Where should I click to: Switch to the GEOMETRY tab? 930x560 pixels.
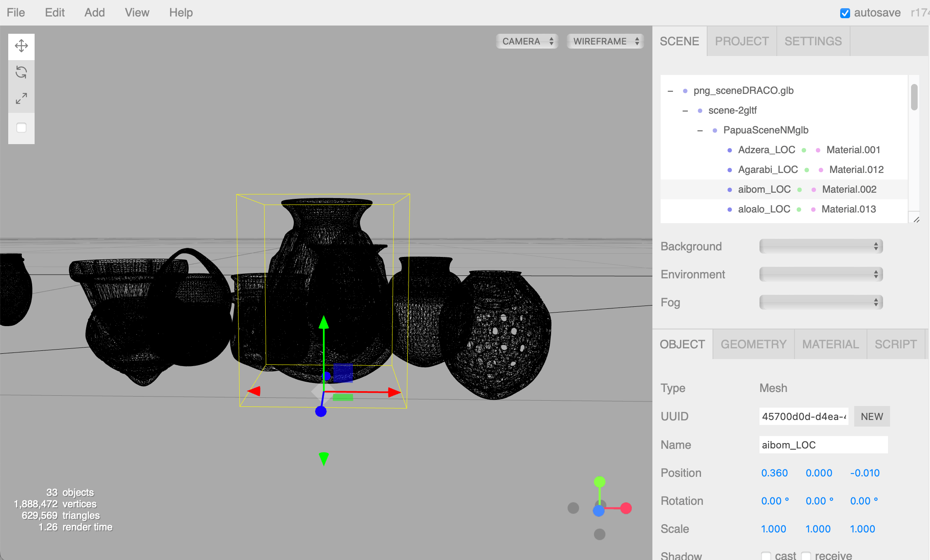(753, 344)
